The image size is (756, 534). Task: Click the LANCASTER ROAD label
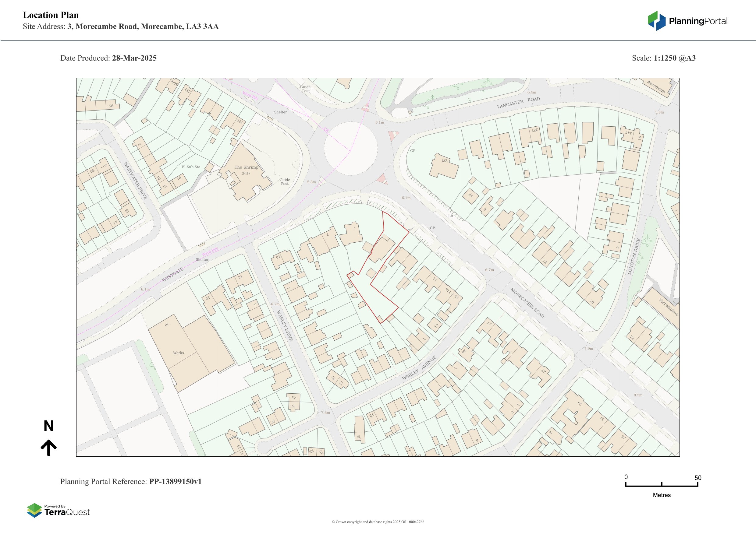tap(518, 102)
